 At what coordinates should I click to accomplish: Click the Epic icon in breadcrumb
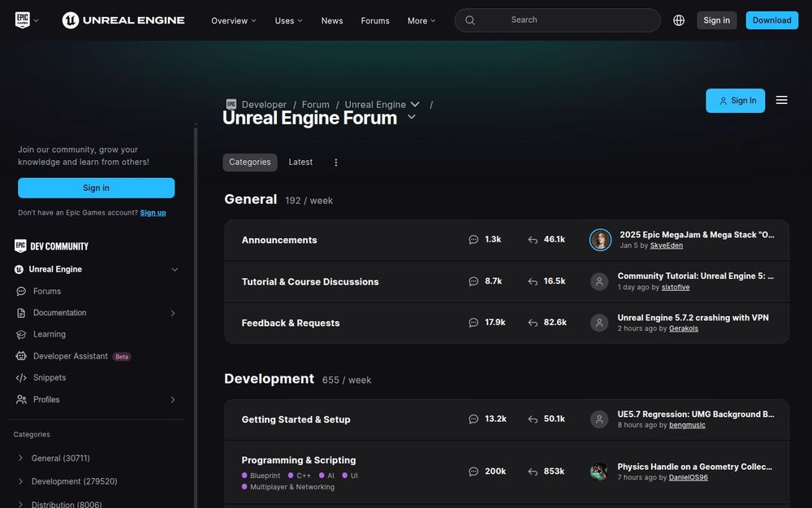231,104
